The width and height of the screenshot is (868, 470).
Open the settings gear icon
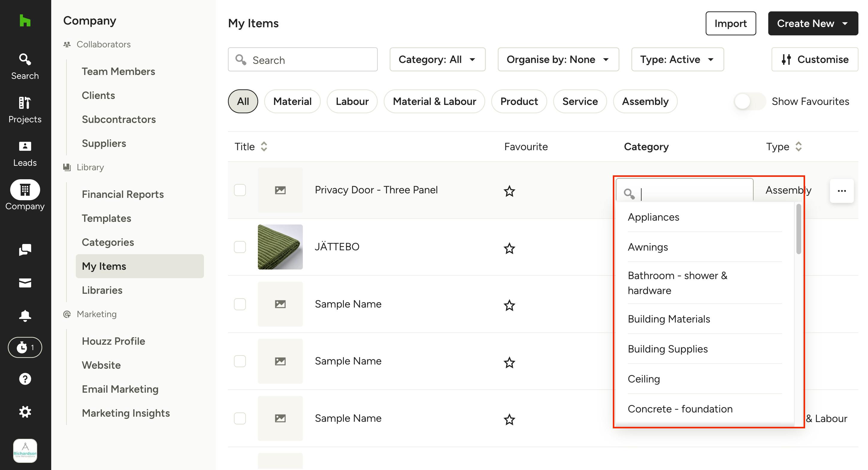pyautogui.click(x=25, y=412)
